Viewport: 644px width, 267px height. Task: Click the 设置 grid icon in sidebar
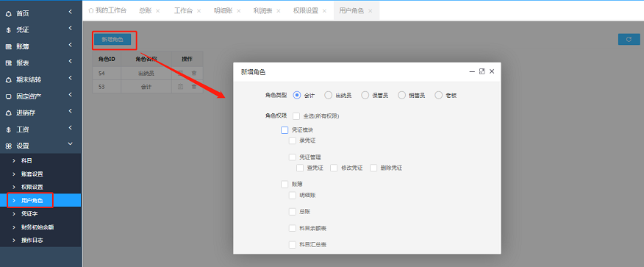pyautogui.click(x=8, y=146)
